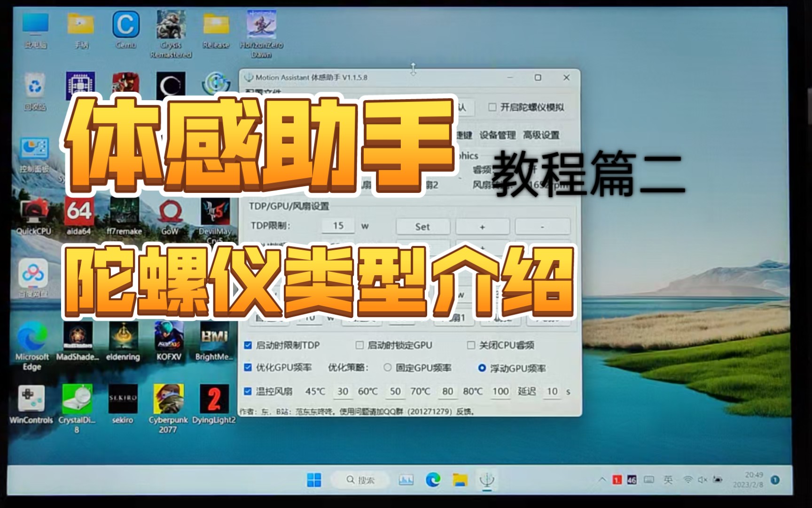Launch the HorizonZero Dawn shortcut
The image size is (812, 508).
coord(261,34)
